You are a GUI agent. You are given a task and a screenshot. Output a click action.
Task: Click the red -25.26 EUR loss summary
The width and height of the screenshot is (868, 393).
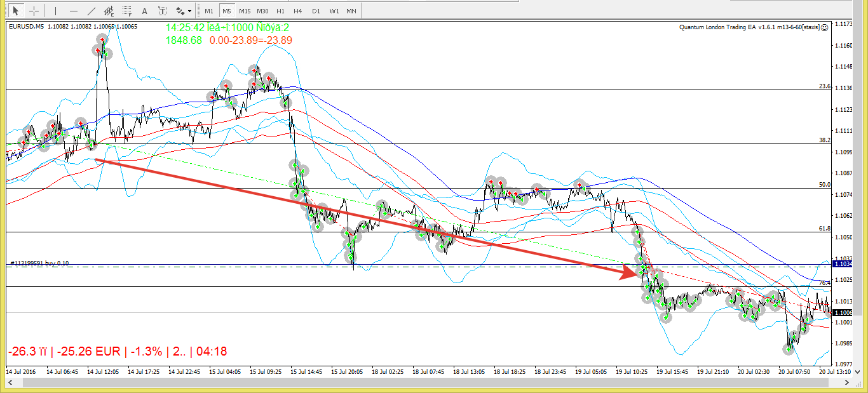click(x=89, y=351)
